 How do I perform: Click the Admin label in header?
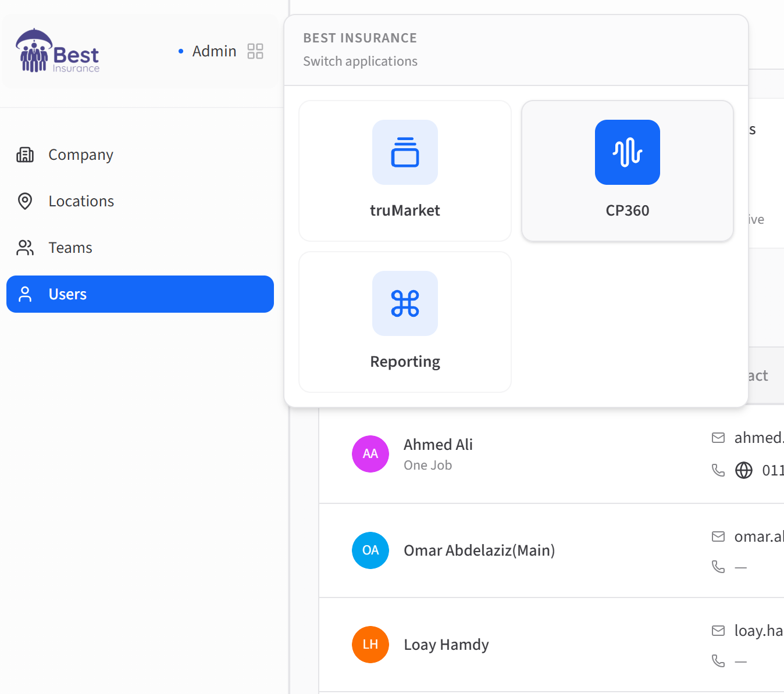[x=214, y=51]
